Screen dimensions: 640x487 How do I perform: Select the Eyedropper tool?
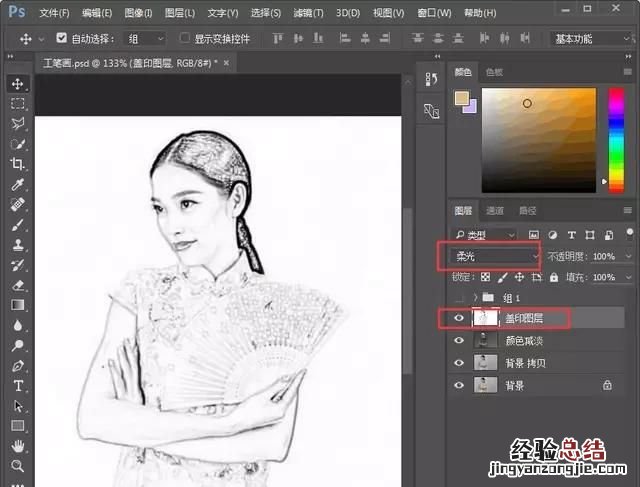(18, 185)
